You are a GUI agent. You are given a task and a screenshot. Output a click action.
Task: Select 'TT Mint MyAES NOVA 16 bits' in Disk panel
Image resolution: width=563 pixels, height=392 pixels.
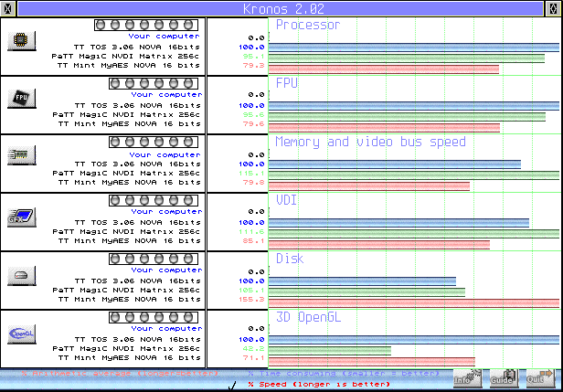pos(129,300)
